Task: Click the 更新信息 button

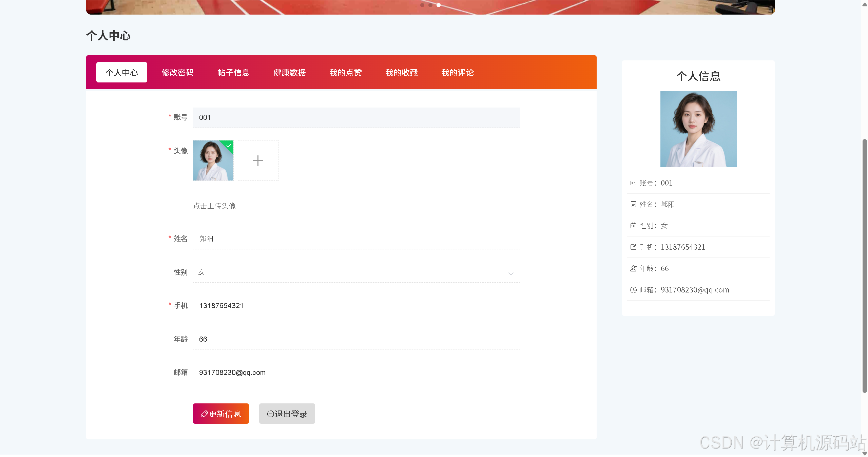Action: pos(221,414)
